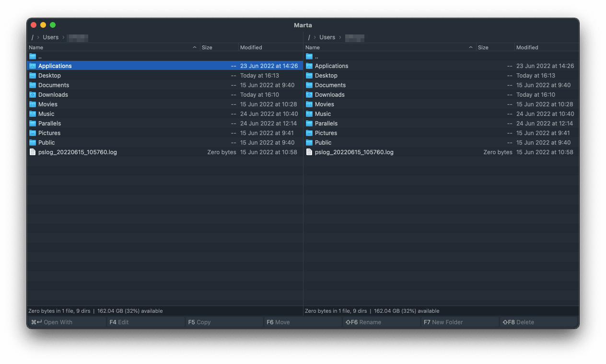Click the Music folder icon in left pane

coord(33,114)
